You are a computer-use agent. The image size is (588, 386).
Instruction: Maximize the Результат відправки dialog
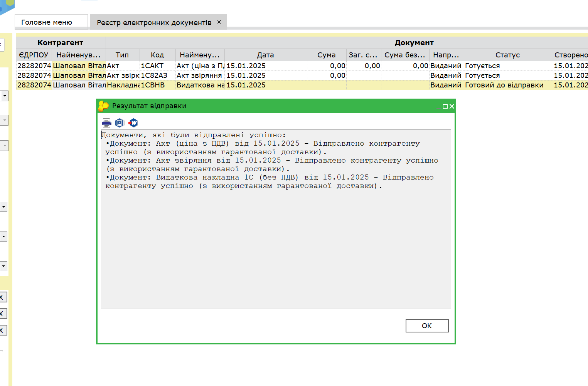click(x=445, y=106)
